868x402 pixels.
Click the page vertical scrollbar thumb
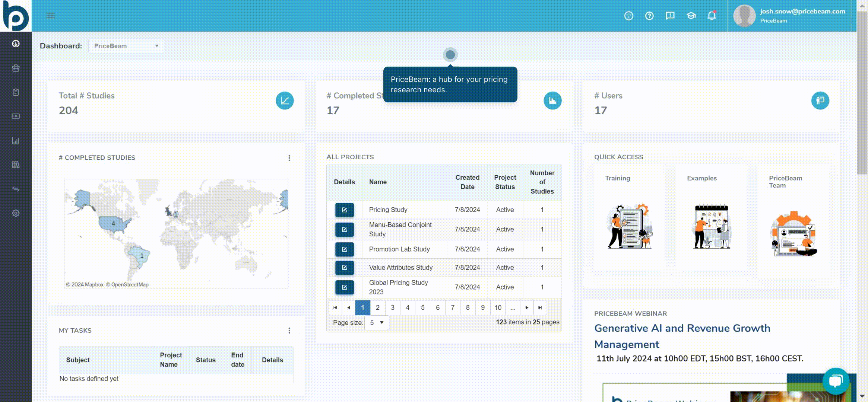coord(862,93)
